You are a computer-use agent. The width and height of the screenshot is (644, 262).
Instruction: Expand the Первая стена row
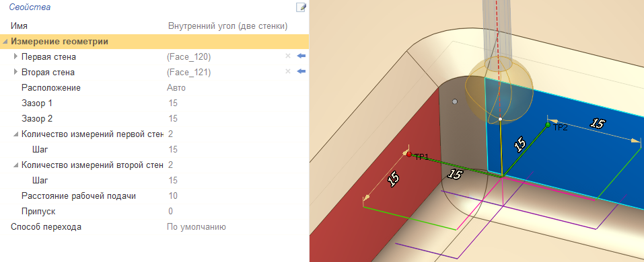[15, 56]
